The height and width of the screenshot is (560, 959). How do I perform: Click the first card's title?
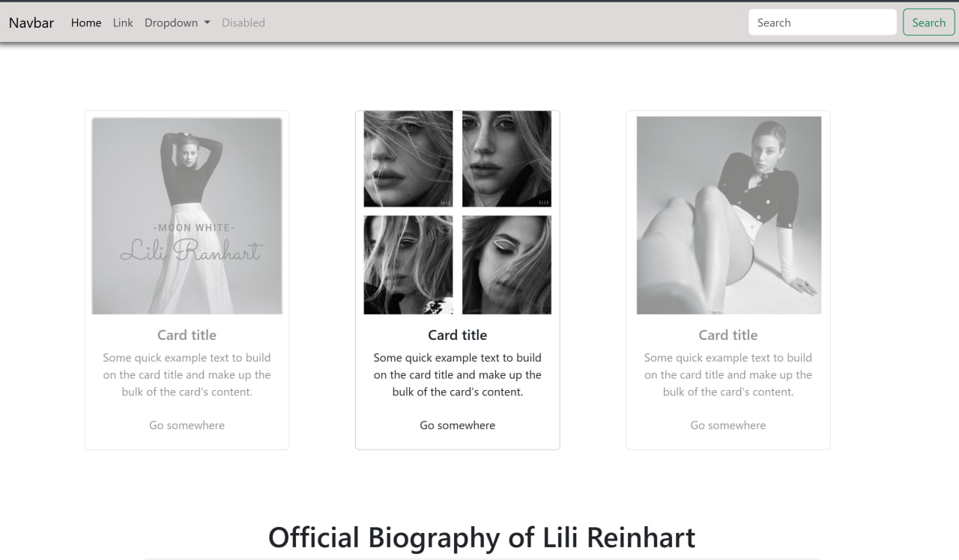pos(187,335)
